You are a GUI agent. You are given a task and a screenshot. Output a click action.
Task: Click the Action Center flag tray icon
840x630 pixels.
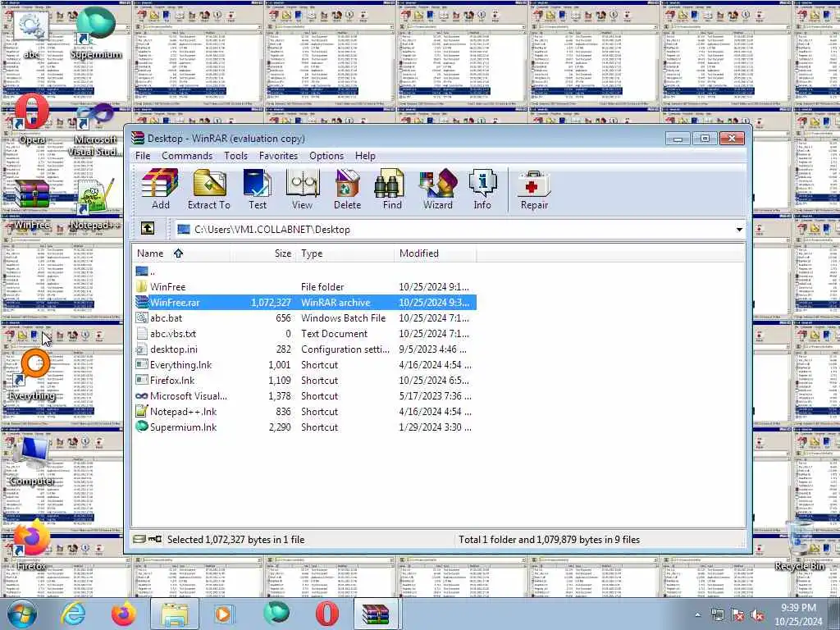[x=737, y=615]
